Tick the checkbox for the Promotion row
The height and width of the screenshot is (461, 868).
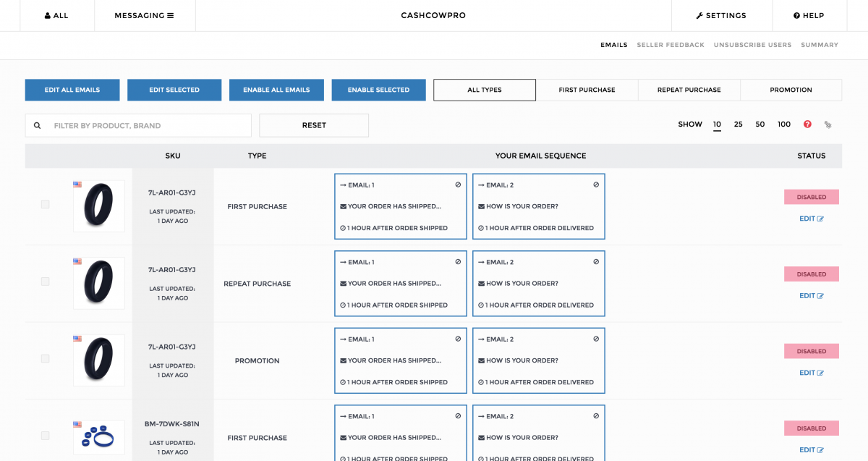tap(46, 359)
